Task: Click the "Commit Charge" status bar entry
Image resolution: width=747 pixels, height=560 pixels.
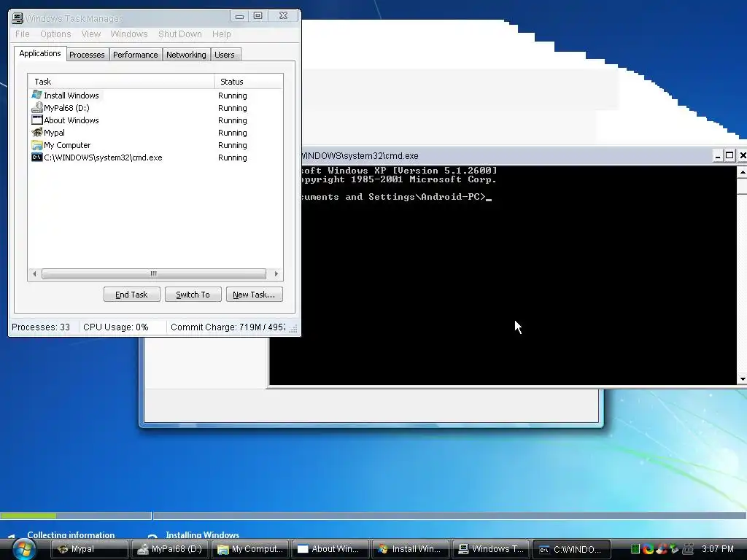Action: click(228, 327)
